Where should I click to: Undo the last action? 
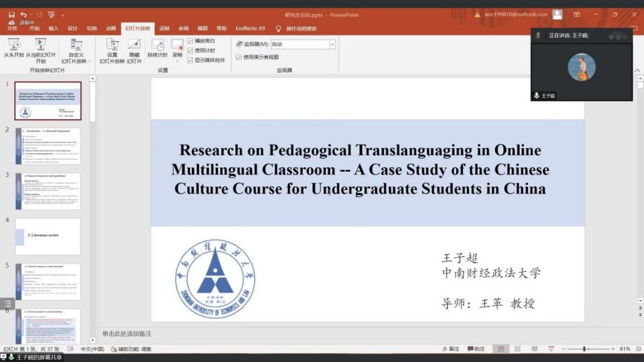pyautogui.click(x=23, y=15)
